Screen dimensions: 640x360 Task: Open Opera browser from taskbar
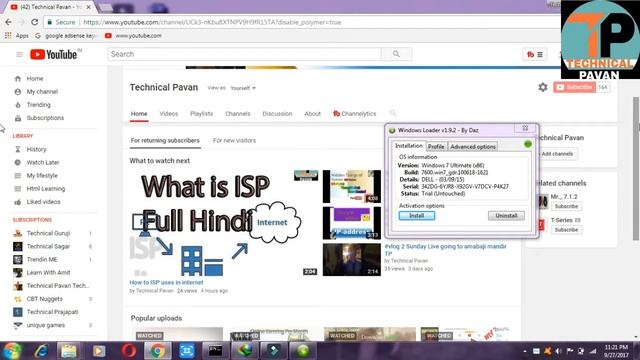point(128,351)
